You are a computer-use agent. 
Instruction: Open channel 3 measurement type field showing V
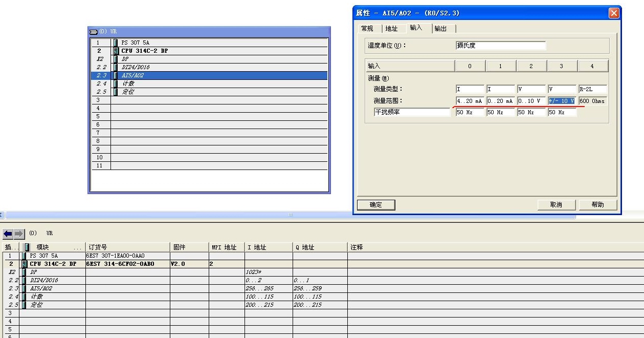[x=562, y=89]
